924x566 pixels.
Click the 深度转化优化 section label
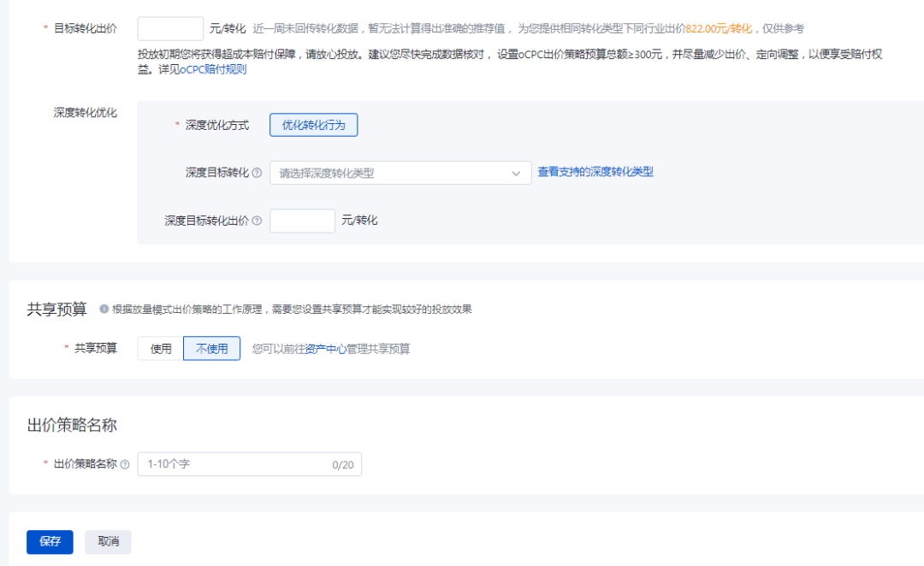click(x=85, y=113)
